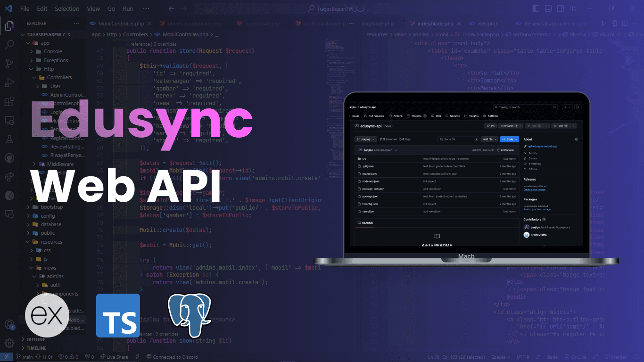Click the ports forwarded indicator showing 0
This screenshot has height=362, width=644.
point(90,357)
